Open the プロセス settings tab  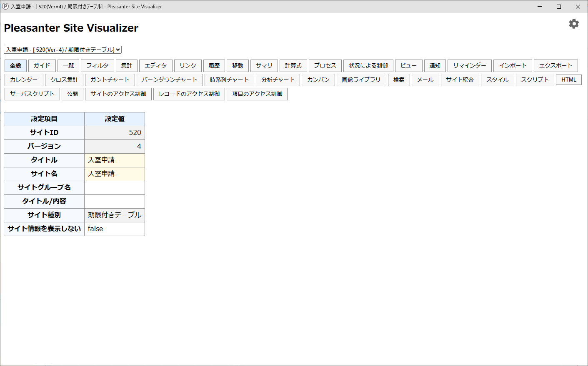click(x=325, y=65)
